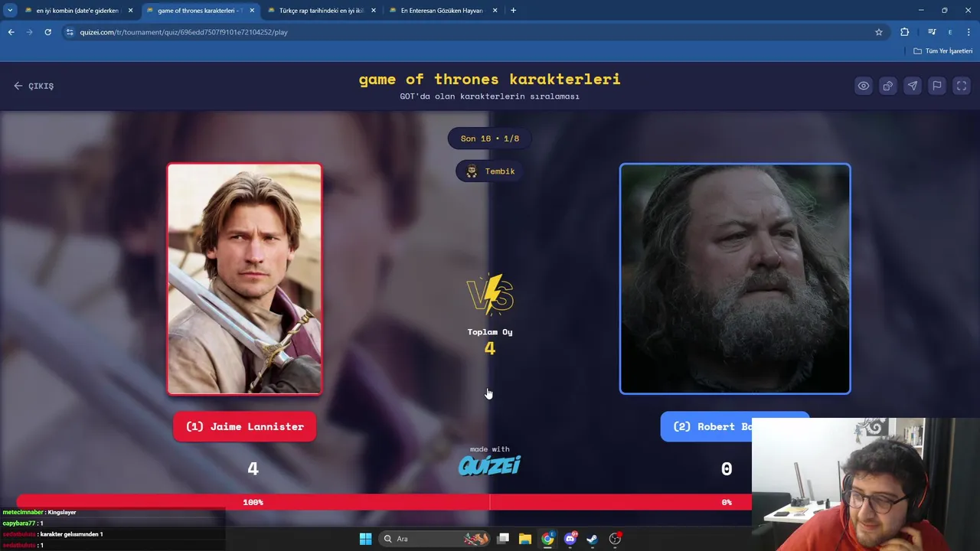This screenshot has height=551, width=980.
Task: Go back with the browser back arrow
Action: [x=11, y=32]
